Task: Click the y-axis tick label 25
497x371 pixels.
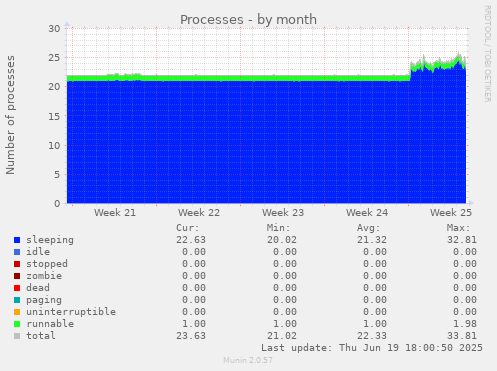Action: (54, 58)
